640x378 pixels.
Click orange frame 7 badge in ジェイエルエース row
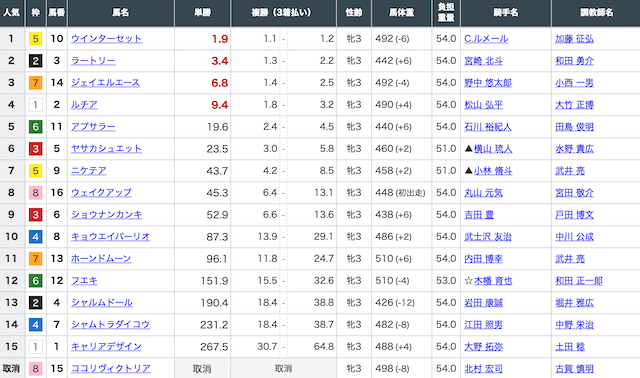click(36, 83)
